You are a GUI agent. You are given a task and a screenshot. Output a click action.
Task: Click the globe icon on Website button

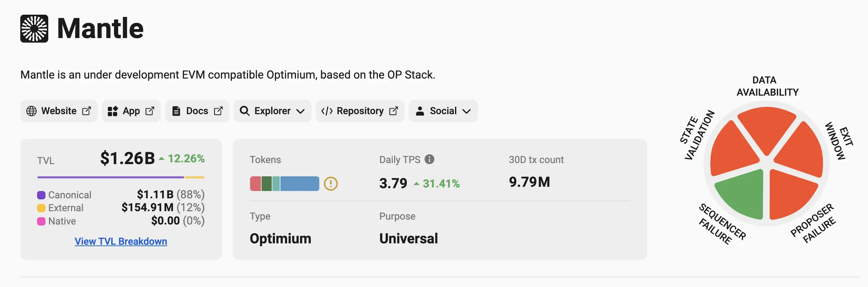pos(31,111)
